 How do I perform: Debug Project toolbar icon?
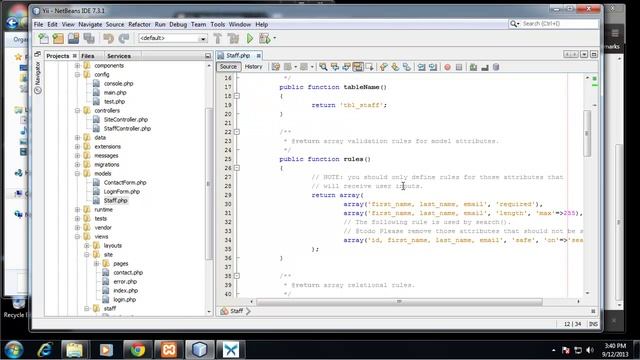pyautogui.click(x=264, y=38)
